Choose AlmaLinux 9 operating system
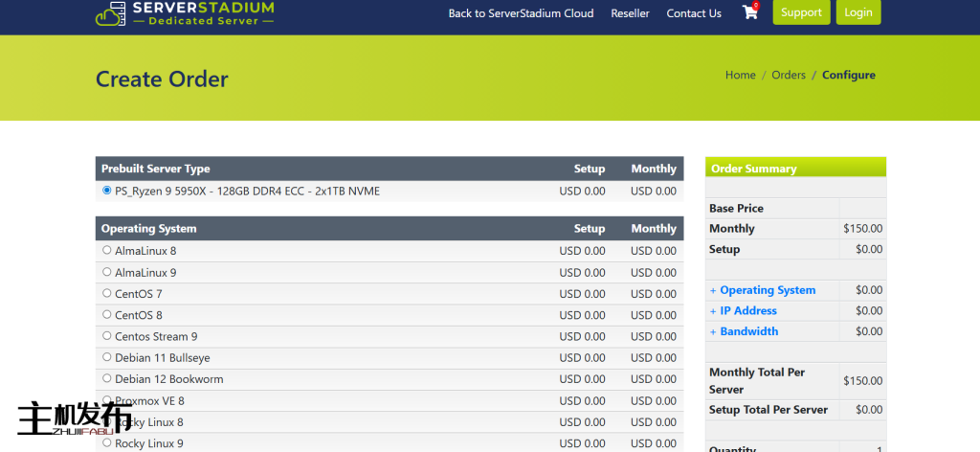Viewport: 980px width, 452px height. point(106,272)
